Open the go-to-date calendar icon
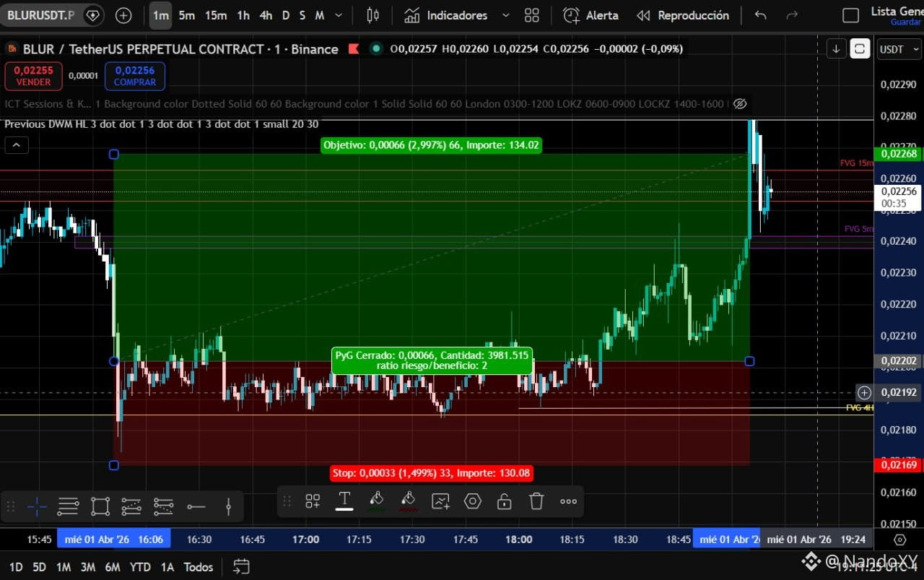The height and width of the screenshot is (580, 924). 241,567
